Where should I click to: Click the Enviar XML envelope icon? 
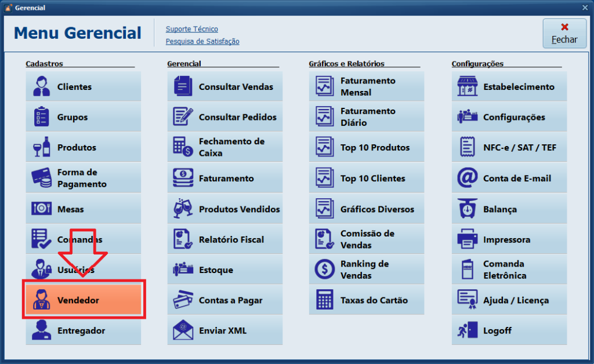click(183, 330)
